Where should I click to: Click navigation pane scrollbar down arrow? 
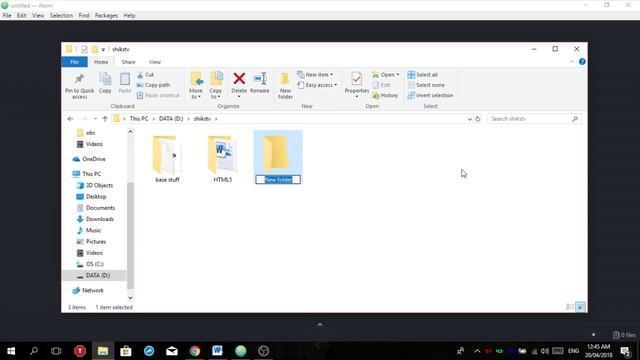(130, 298)
